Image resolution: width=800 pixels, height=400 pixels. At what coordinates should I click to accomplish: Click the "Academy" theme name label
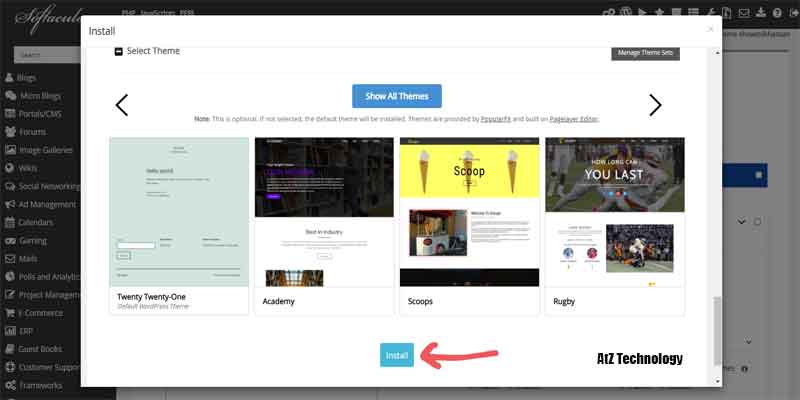pyautogui.click(x=279, y=302)
